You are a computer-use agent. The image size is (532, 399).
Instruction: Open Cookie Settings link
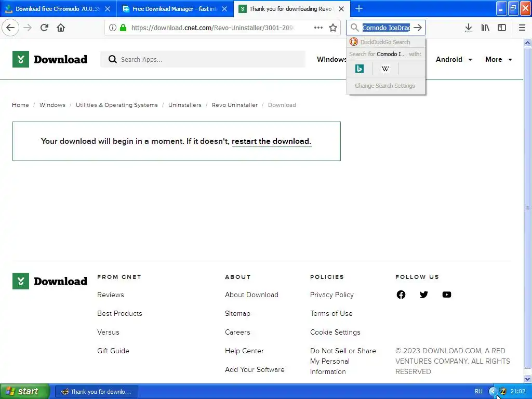coord(335,332)
